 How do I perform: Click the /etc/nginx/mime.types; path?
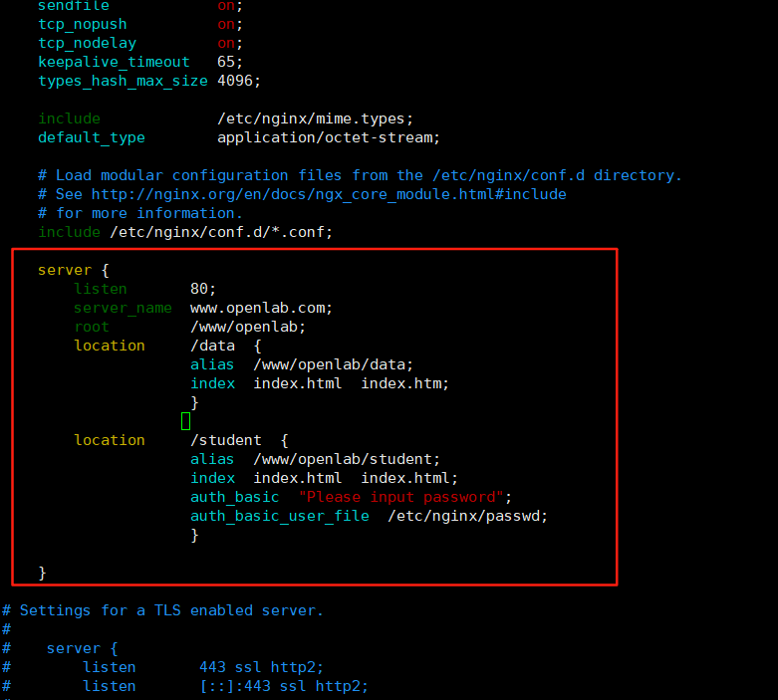point(315,119)
